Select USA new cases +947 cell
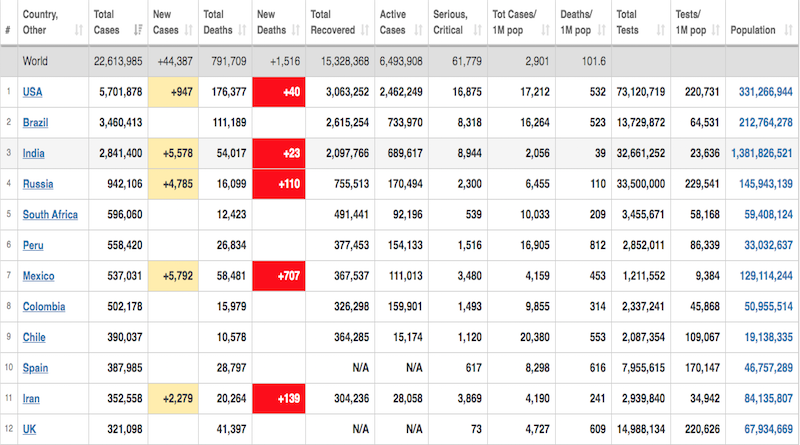 [x=173, y=92]
